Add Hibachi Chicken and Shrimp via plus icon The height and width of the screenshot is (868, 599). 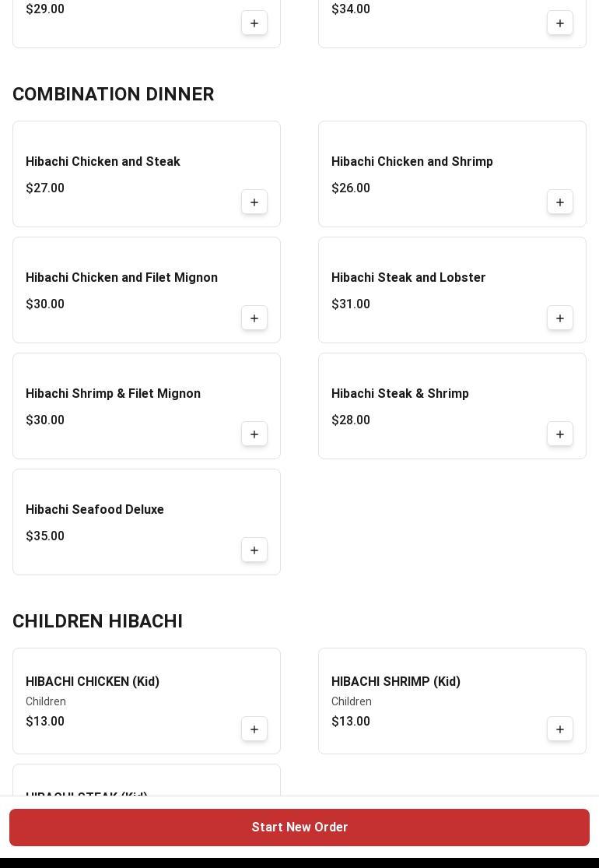click(560, 202)
